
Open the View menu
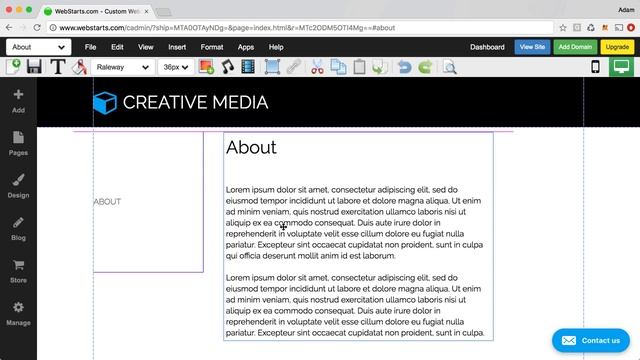coord(145,47)
